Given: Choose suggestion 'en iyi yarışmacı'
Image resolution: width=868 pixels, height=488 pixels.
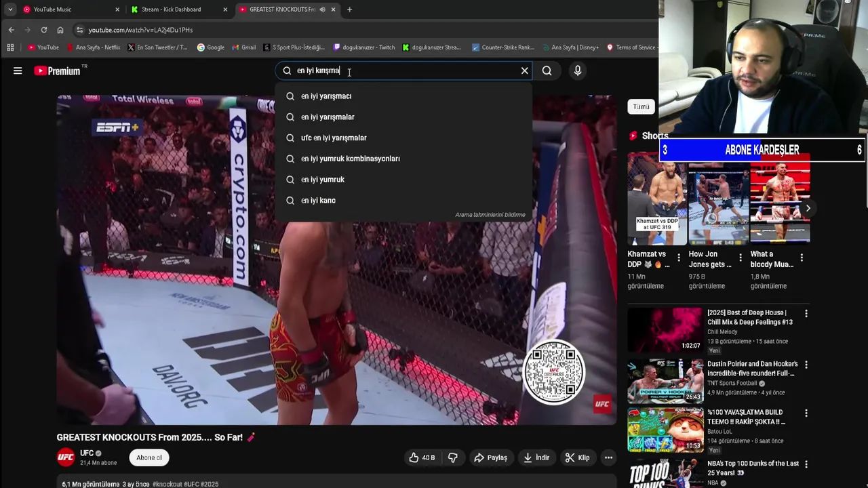Looking at the screenshot, I should pos(403,96).
